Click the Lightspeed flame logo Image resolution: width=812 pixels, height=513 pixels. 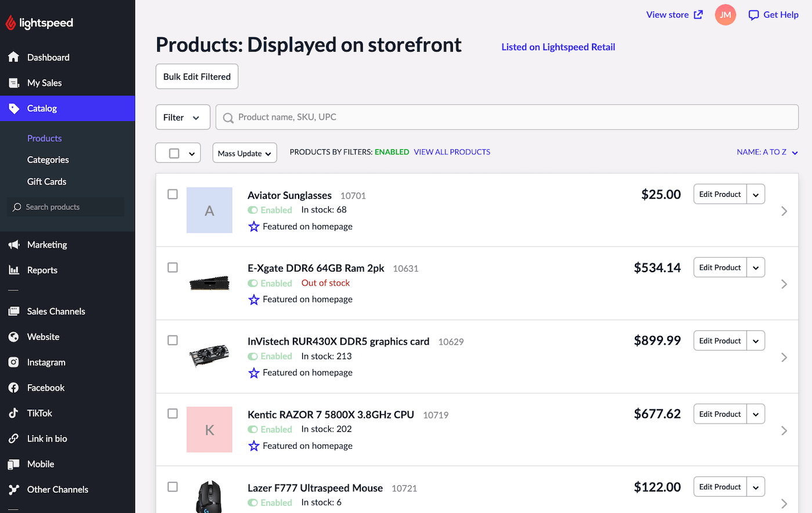point(10,23)
